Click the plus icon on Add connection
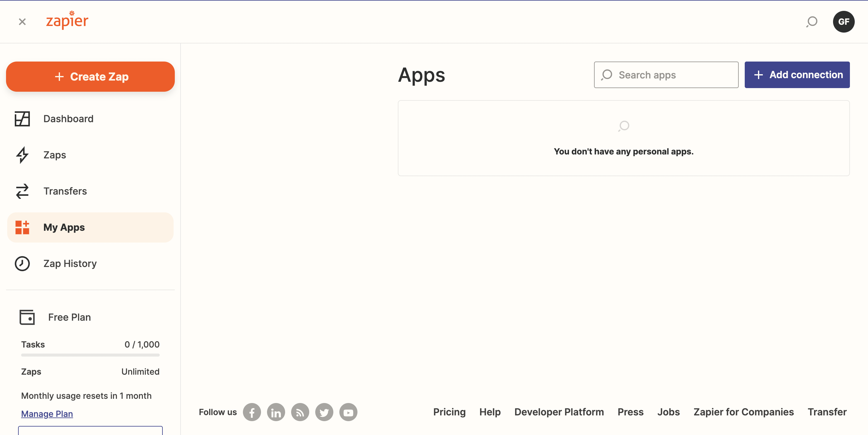868x435 pixels. [x=758, y=75]
